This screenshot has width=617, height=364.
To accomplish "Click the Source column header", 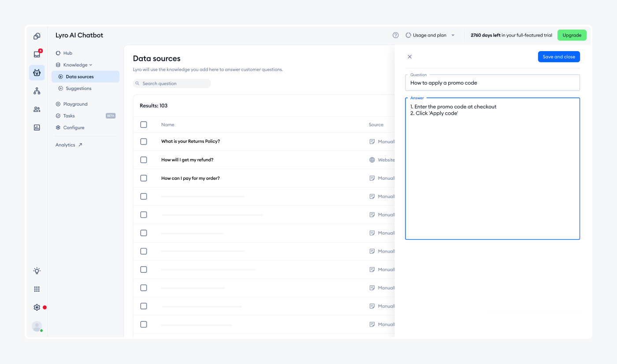I will 376,125.
